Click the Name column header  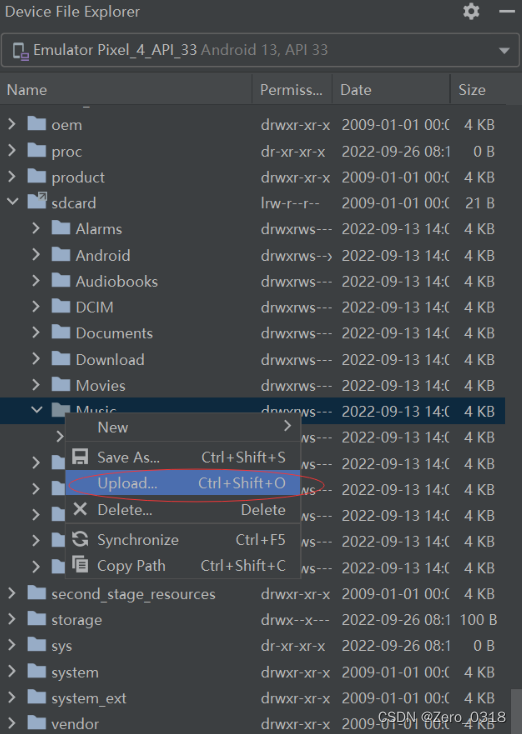126,90
